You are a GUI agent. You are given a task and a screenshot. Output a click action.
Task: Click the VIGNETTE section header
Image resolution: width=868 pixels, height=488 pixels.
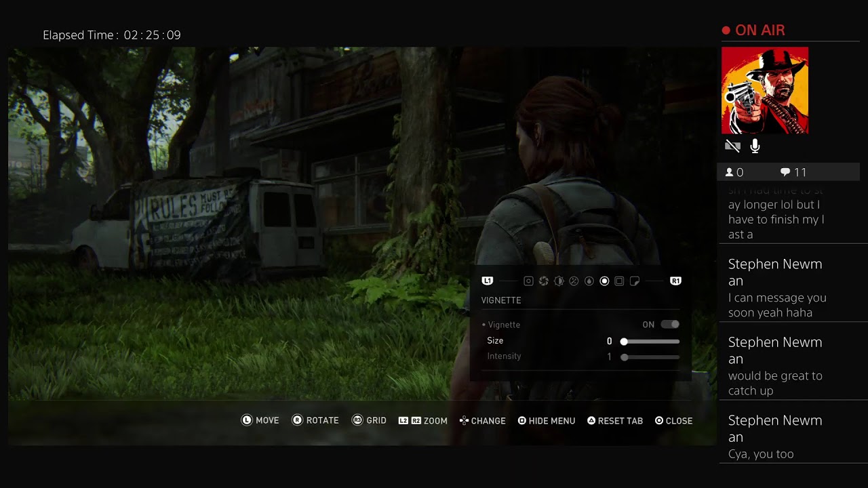[x=501, y=300]
